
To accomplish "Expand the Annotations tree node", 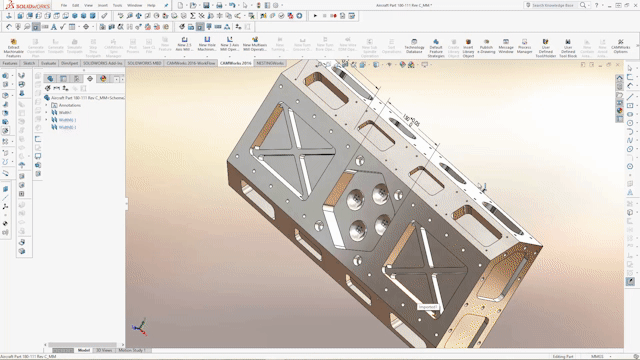I will (47, 105).
